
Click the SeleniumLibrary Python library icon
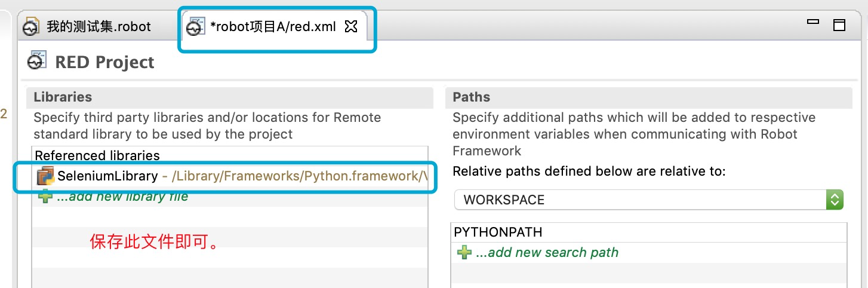click(x=45, y=176)
